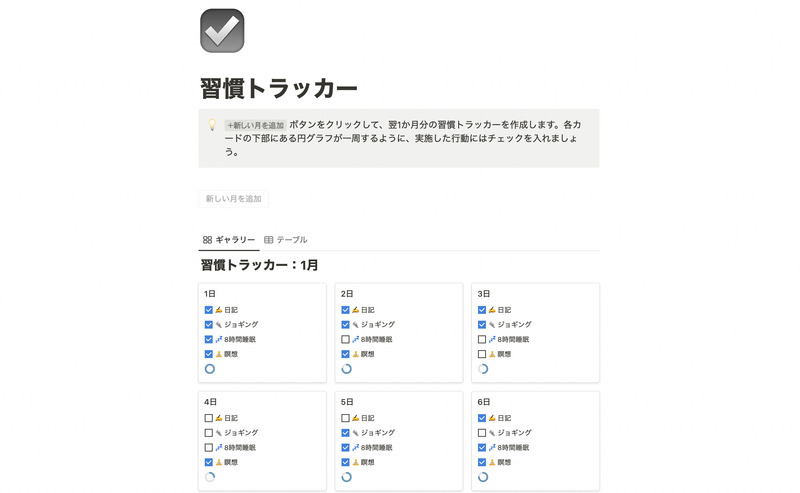Viewport: 800px width, 493px height.
Task: Switch to the テーブル tab
Action: [x=286, y=240]
